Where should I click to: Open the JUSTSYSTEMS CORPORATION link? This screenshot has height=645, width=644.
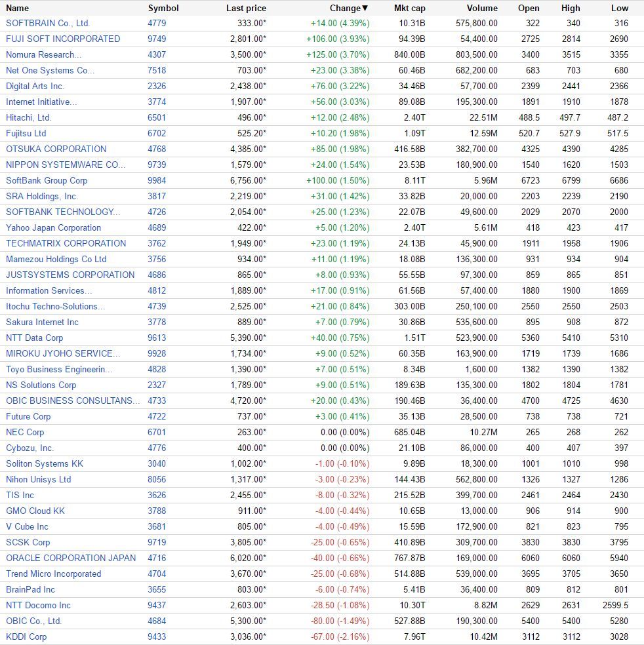70,275
